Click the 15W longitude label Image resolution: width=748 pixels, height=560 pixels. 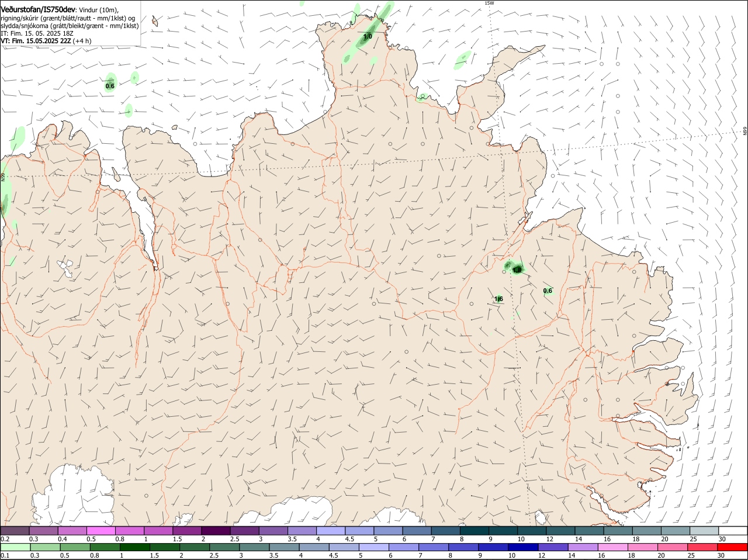tap(489, 3)
